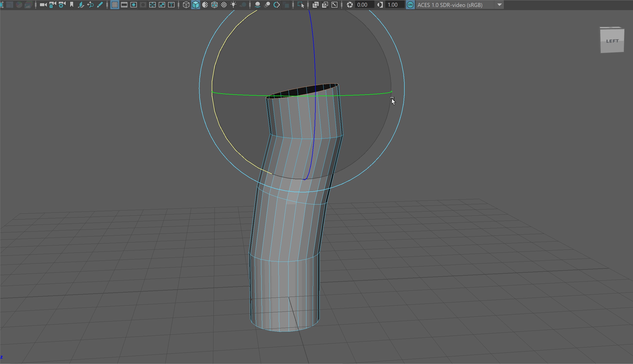The image size is (633, 364).
Task: Click the Image Plane icon
Action: (x=81, y=5)
